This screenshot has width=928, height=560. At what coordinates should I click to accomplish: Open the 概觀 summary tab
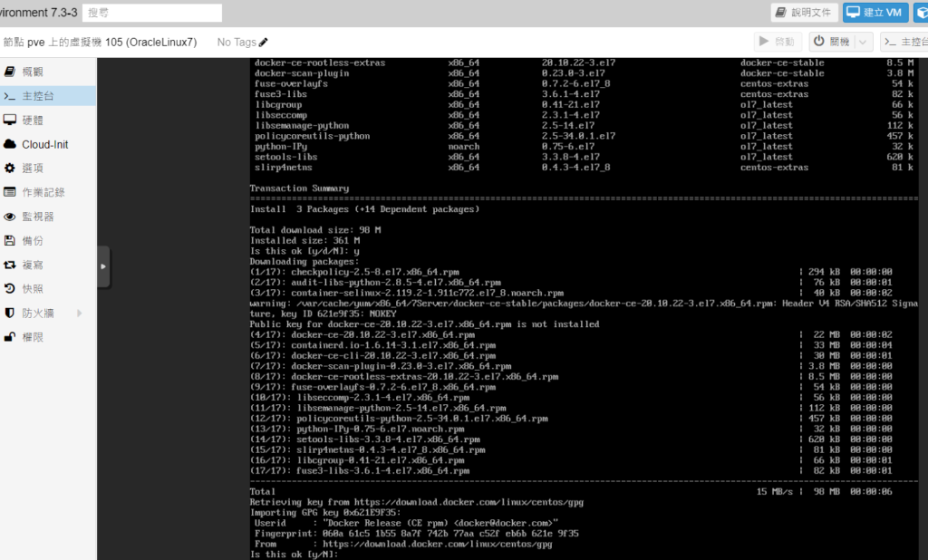pos(33,72)
